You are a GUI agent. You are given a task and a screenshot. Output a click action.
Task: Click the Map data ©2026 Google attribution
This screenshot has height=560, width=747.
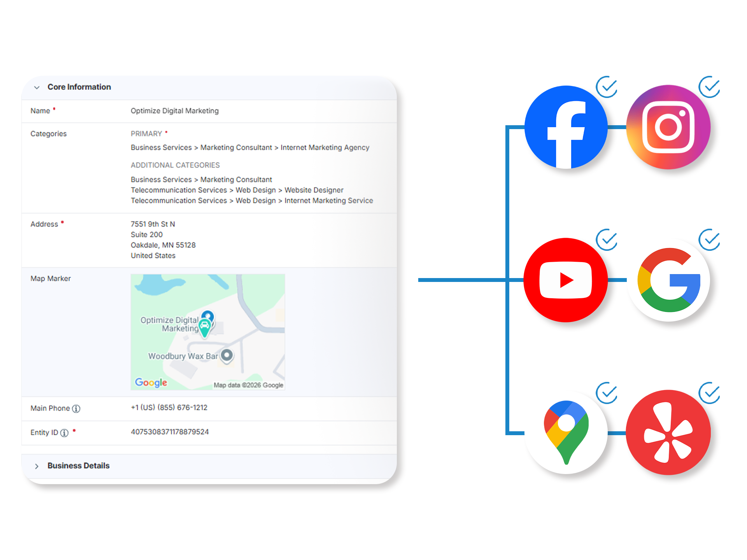click(248, 385)
